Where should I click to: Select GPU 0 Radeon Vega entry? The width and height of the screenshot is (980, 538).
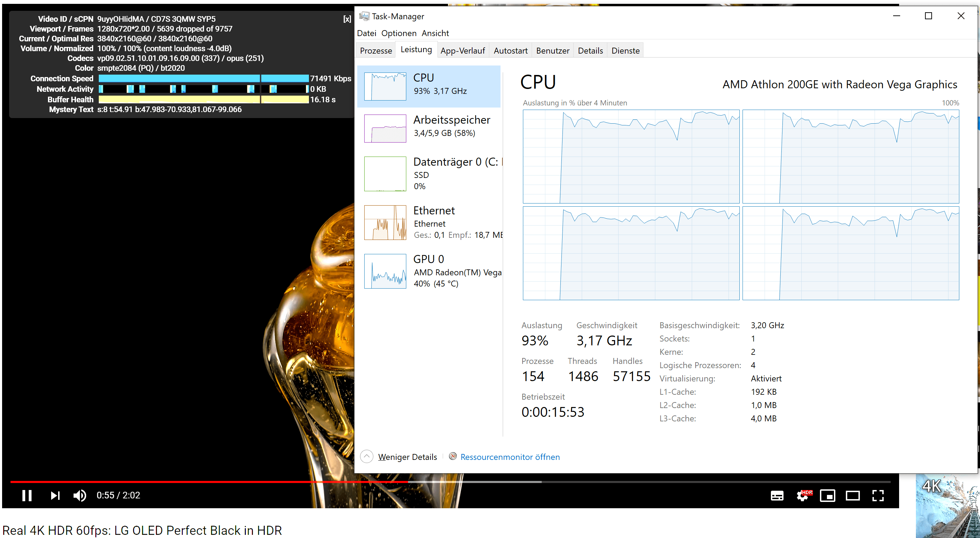point(429,271)
